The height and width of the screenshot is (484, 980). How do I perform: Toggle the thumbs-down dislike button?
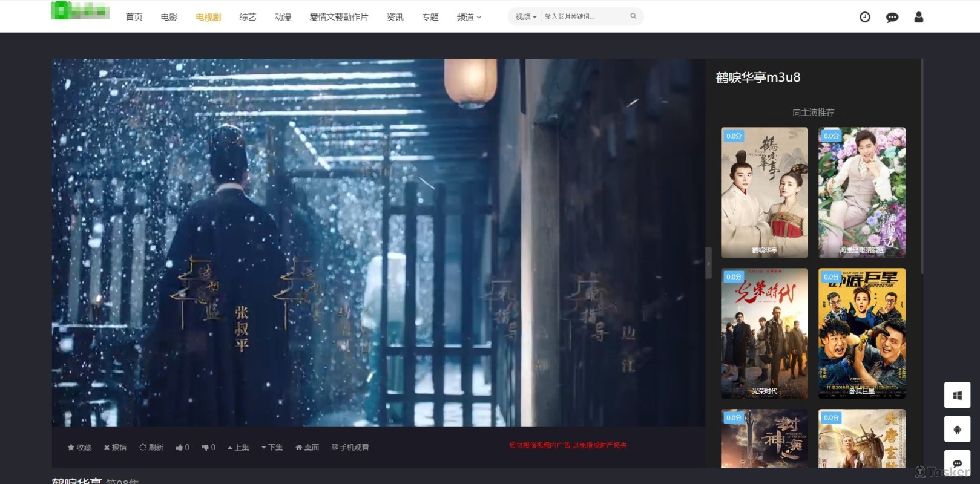208,447
